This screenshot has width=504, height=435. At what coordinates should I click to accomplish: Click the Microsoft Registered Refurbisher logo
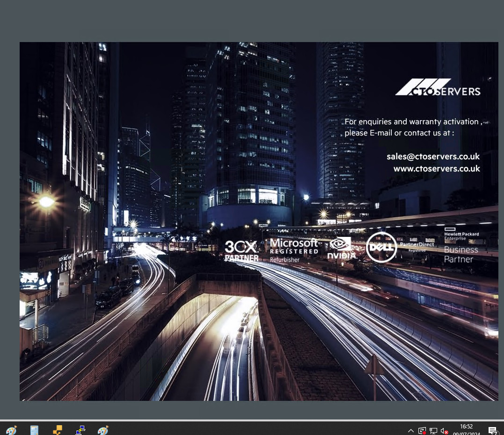(x=294, y=250)
